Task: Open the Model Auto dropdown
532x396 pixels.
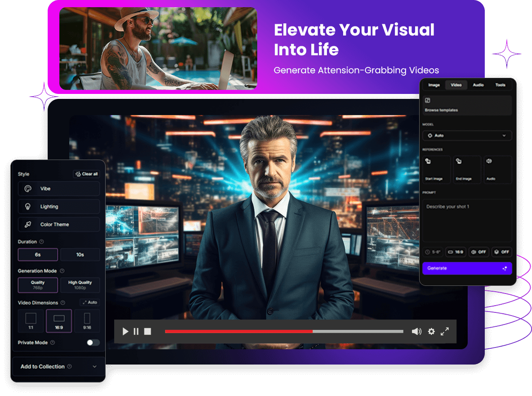Action: tap(467, 135)
